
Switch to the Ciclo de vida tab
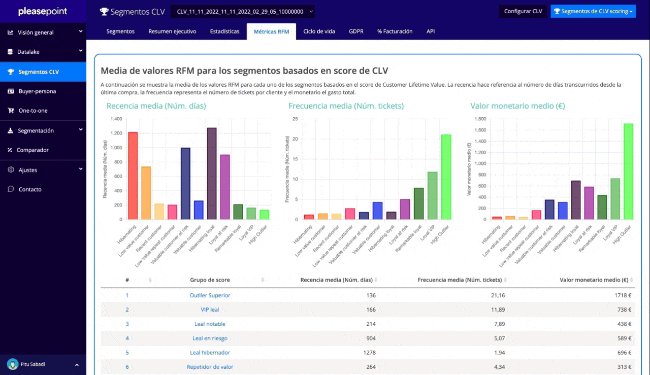click(319, 31)
